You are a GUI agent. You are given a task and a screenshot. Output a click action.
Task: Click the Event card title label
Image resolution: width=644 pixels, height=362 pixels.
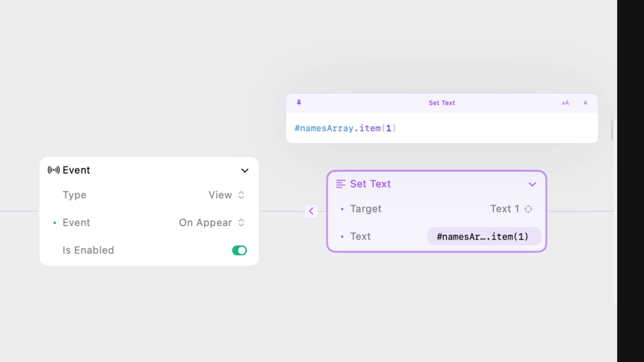[76, 170]
